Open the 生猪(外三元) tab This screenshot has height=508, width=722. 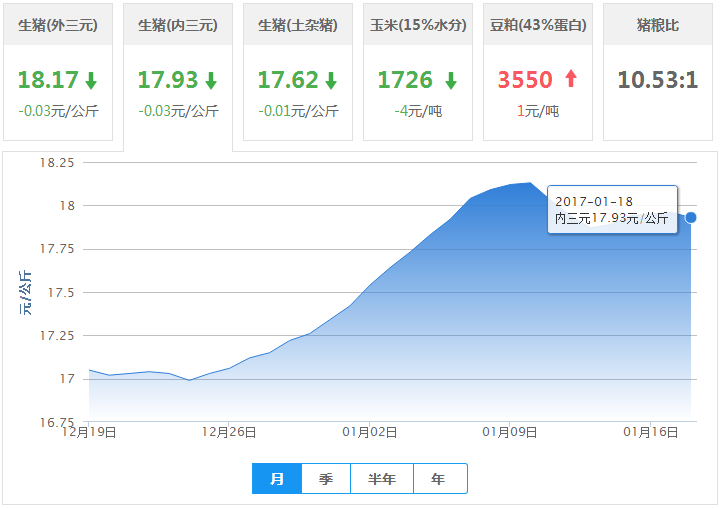pos(58,25)
